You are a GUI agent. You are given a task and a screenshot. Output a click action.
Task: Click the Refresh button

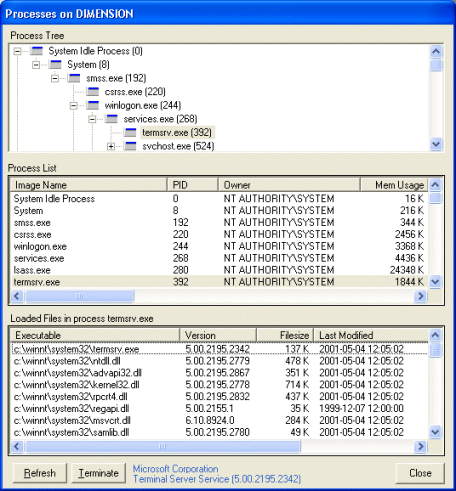pyautogui.click(x=40, y=473)
